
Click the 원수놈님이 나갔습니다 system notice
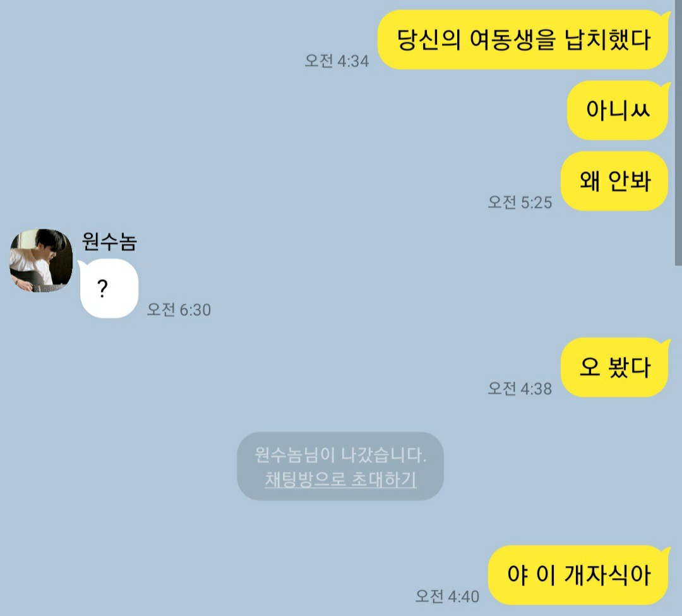pos(340,455)
